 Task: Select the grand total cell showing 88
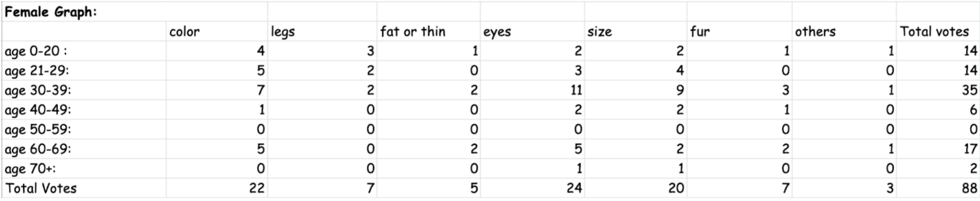[x=969, y=188]
